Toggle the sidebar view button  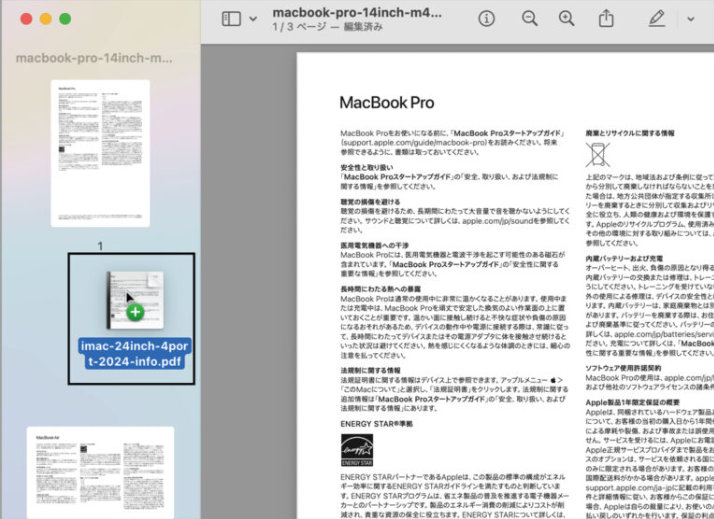pyautogui.click(x=231, y=19)
